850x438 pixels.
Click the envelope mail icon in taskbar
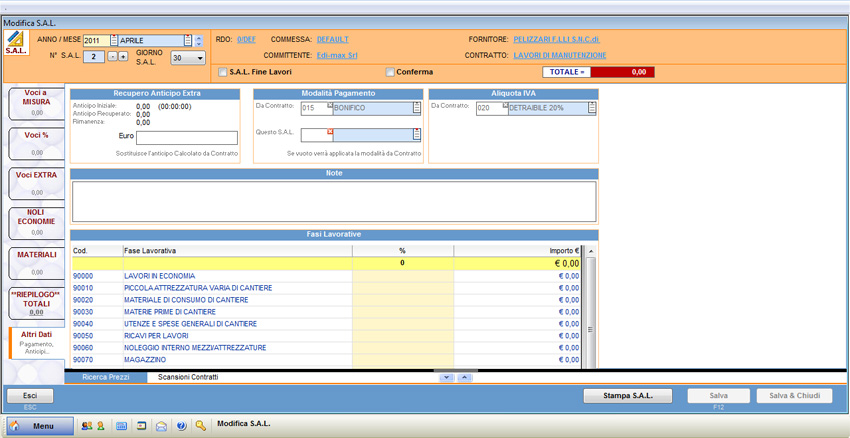tap(161, 425)
